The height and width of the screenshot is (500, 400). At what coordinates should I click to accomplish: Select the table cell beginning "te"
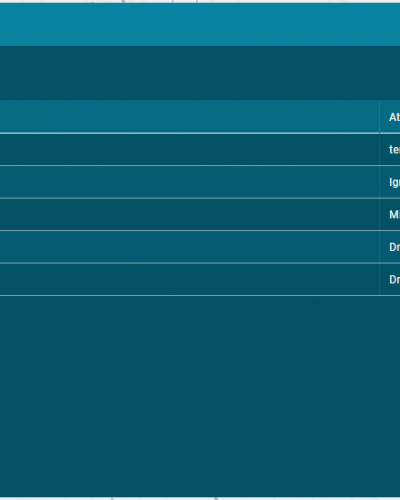pyautogui.click(x=390, y=149)
